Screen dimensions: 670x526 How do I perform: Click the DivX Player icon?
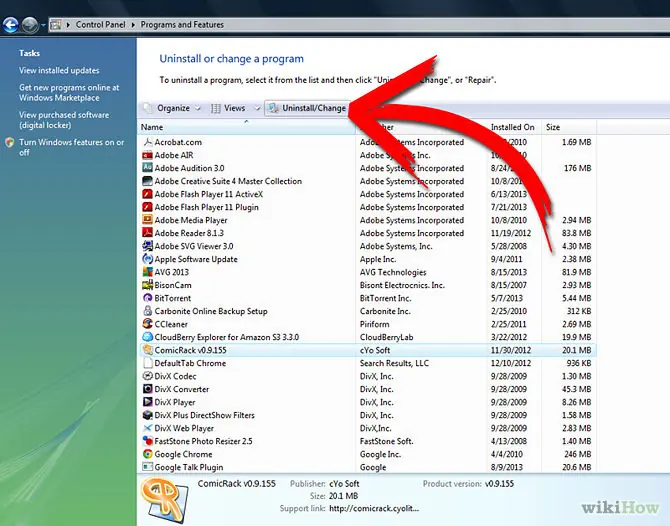click(x=147, y=402)
